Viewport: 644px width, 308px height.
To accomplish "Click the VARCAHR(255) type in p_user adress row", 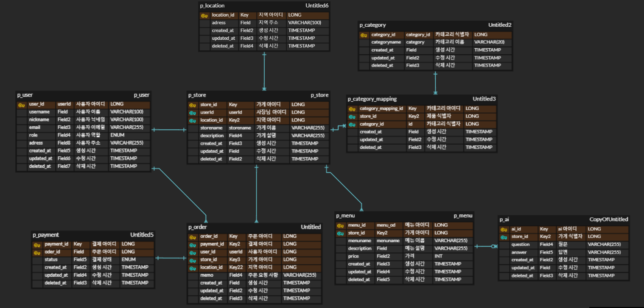I will point(127,143).
